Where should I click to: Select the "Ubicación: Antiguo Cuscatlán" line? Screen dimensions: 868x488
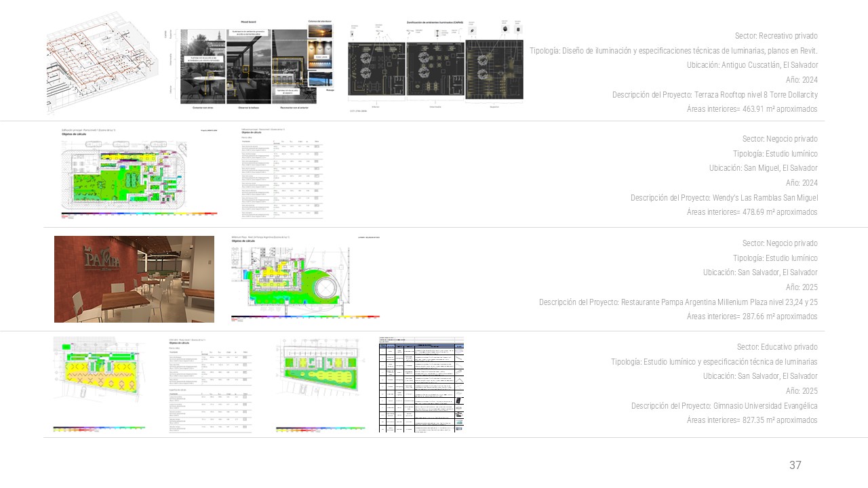point(752,65)
